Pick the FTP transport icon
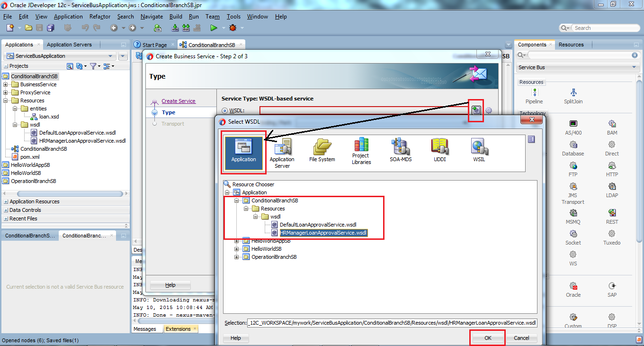644x346 pixels. coord(573,169)
